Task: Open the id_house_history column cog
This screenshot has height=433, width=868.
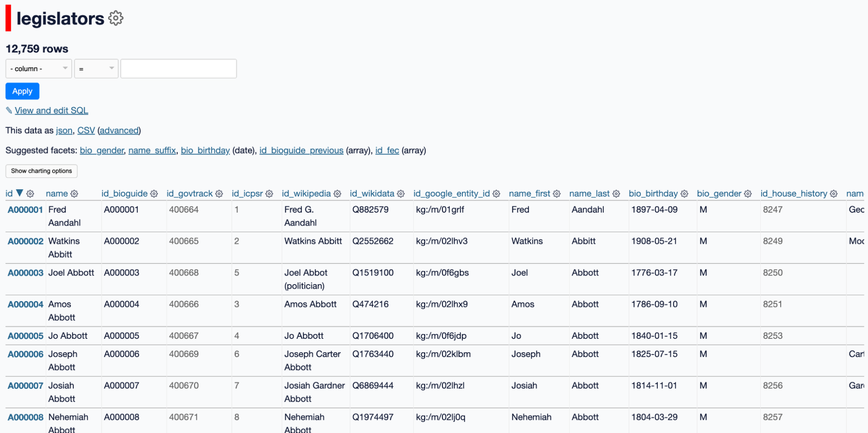Action: click(834, 194)
